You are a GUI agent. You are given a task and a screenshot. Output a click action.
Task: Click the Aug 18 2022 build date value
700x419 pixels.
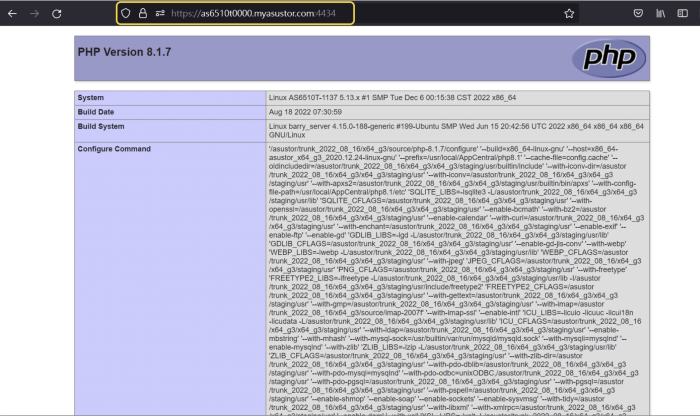point(307,112)
